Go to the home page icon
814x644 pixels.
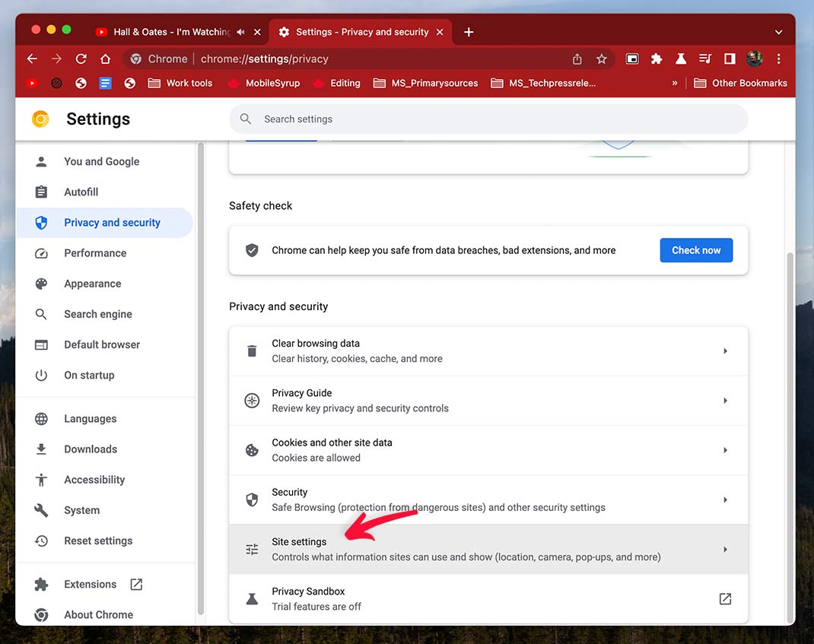coord(105,59)
